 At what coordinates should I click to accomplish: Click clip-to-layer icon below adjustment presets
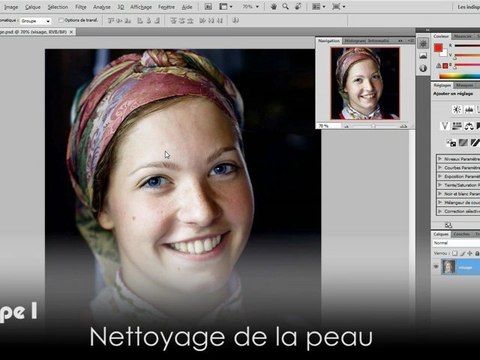tap(448, 225)
